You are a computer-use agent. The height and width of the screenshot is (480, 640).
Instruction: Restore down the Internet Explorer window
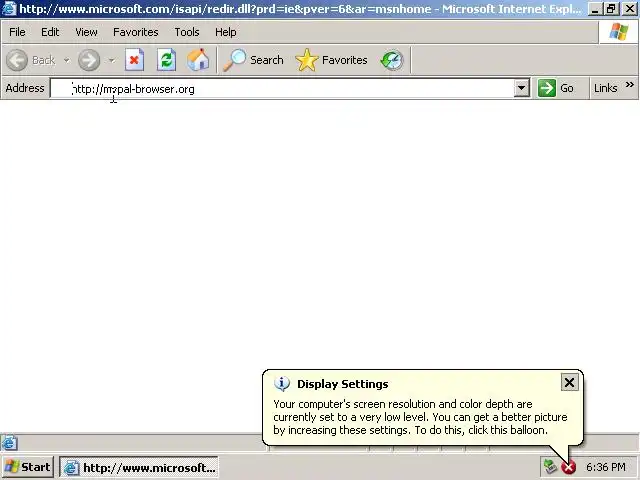(611, 9)
